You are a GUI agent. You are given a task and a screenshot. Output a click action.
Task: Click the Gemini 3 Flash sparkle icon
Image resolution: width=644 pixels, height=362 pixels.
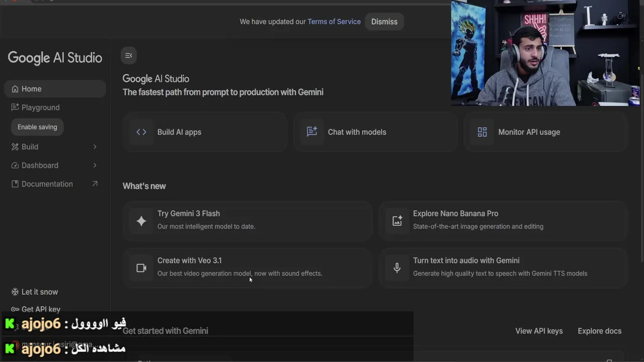click(141, 221)
